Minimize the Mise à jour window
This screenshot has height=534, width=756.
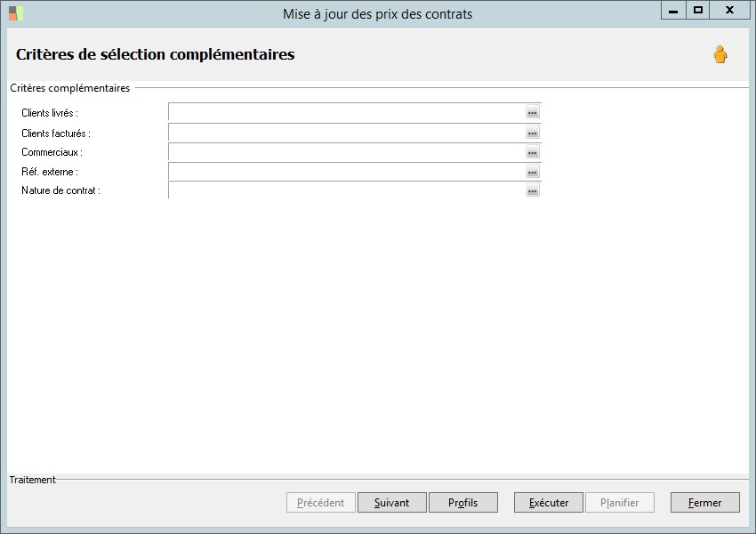[x=673, y=10]
